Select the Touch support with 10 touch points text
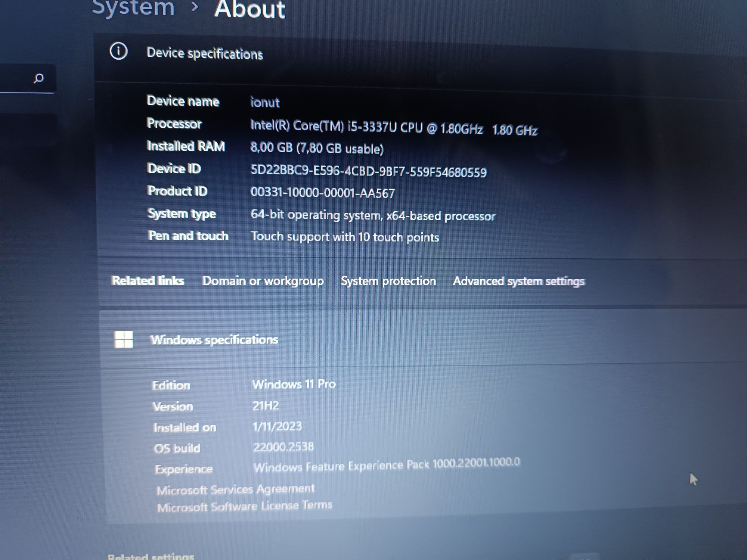 click(x=345, y=237)
